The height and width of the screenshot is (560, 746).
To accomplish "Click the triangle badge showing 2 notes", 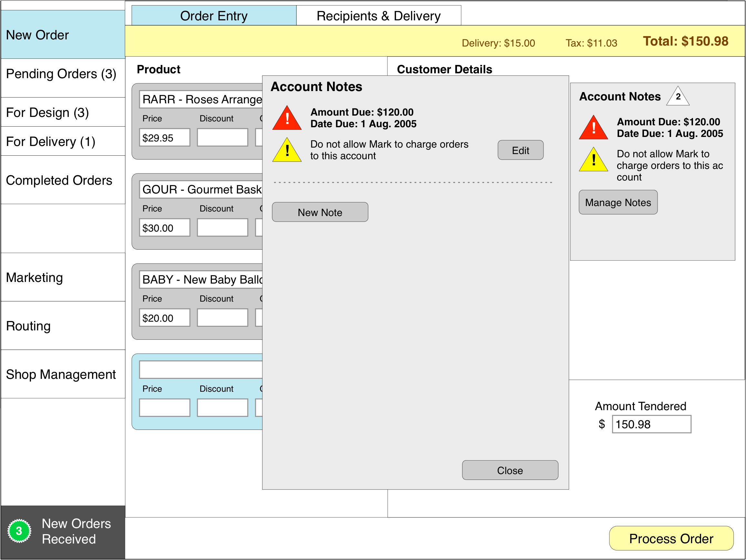I will click(x=678, y=97).
